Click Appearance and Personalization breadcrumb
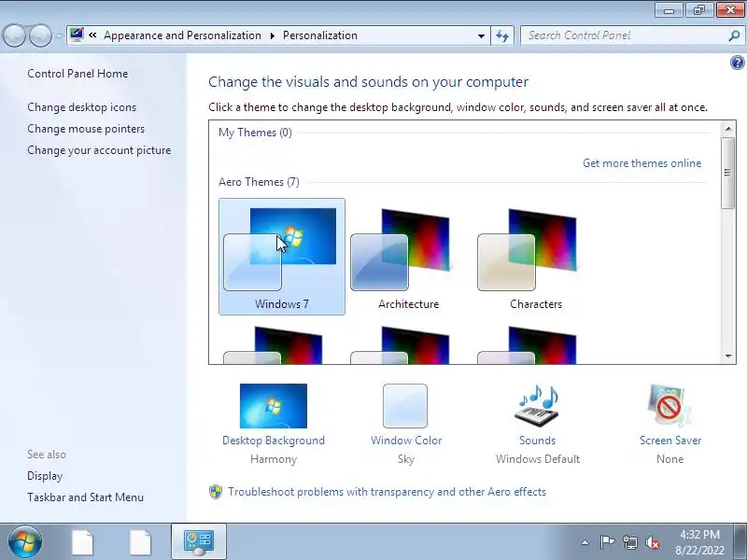747x560 pixels. (x=182, y=35)
